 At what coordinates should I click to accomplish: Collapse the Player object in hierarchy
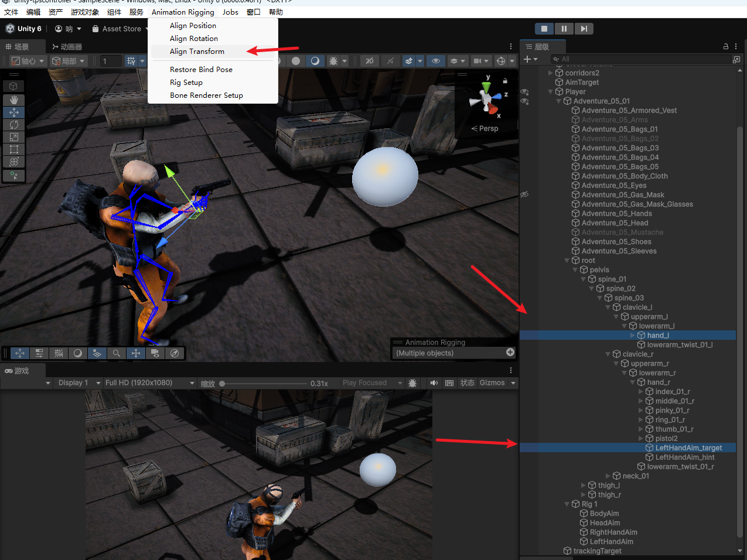tap(551, 92)
